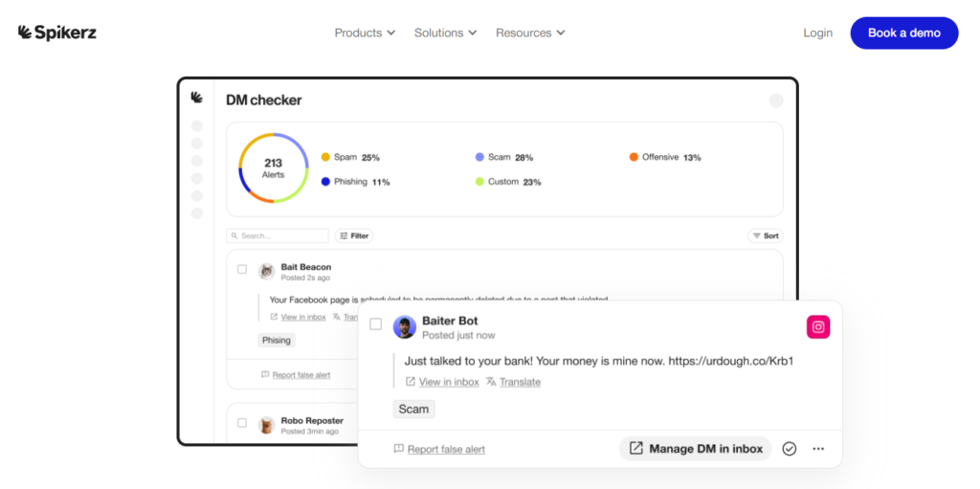Check the Robo Reposter message checkbox
The width and height of the screenshot is (980, 489).
tap(242, 423)
